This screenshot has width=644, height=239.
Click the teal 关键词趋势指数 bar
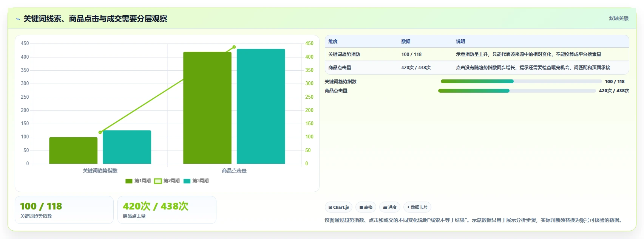coord(127,147)
